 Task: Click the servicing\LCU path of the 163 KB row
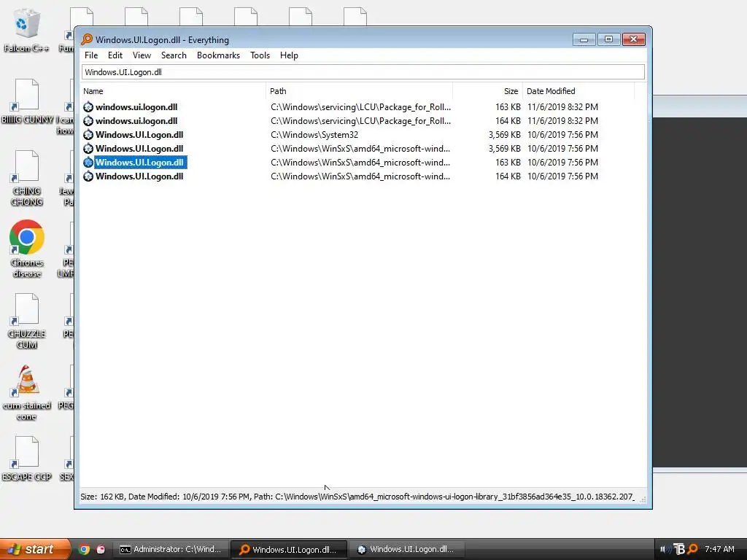tap(360, 107)
